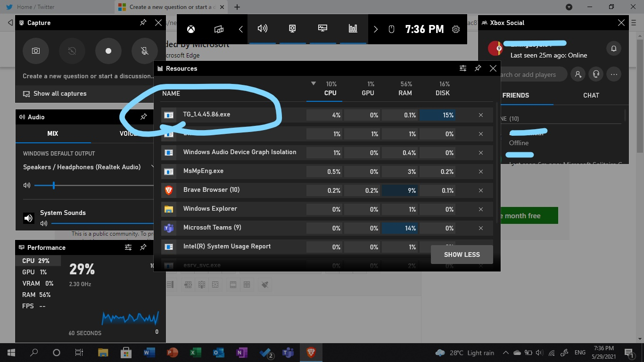This screenshot has height=362, width=644.
Task: Pin the Resources widget
Action: [x=478, y=68]
